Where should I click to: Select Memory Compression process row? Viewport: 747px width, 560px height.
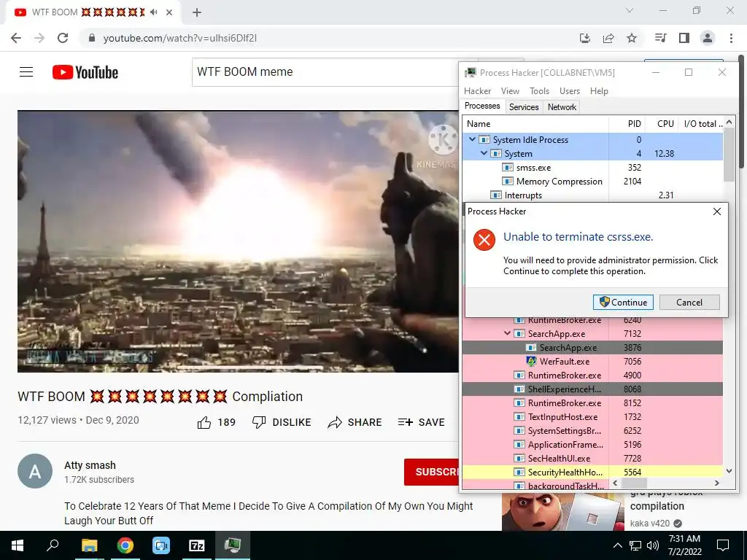(592, 182)
